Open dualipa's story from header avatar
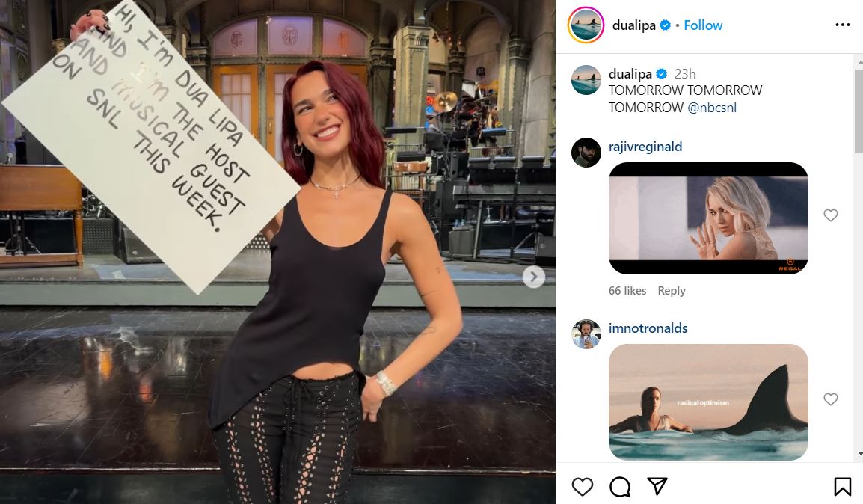The height and width of the screenshot is (504, 863). [586, 25]
